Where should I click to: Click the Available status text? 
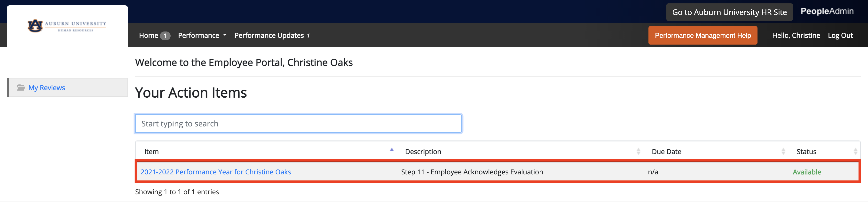coord(807,172)
